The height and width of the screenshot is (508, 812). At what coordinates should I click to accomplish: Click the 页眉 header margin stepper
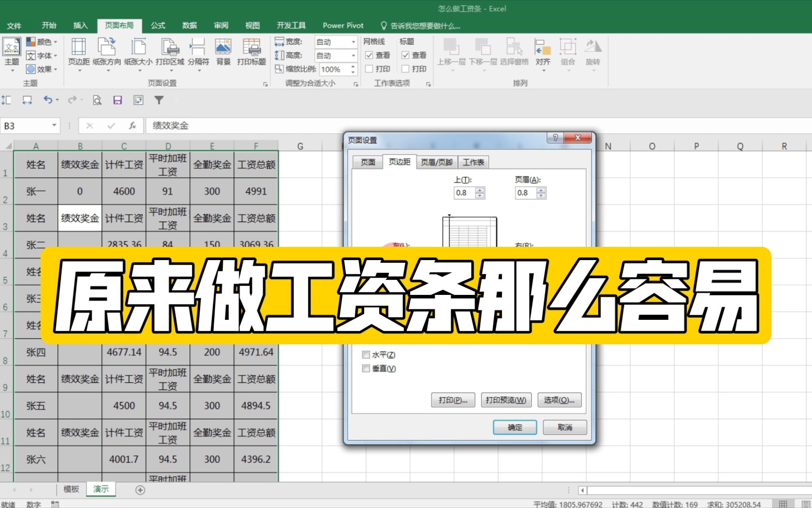click(x=541, y=193)
